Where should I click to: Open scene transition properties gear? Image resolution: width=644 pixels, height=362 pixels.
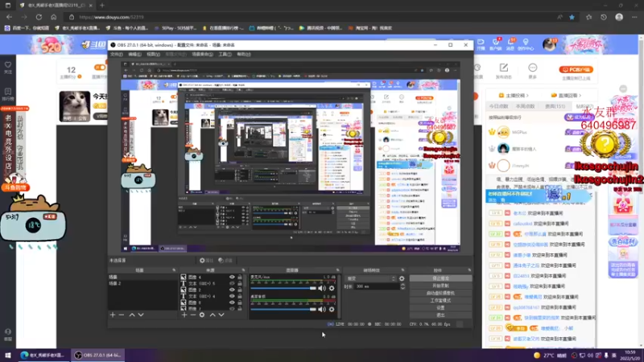point(402,278)
